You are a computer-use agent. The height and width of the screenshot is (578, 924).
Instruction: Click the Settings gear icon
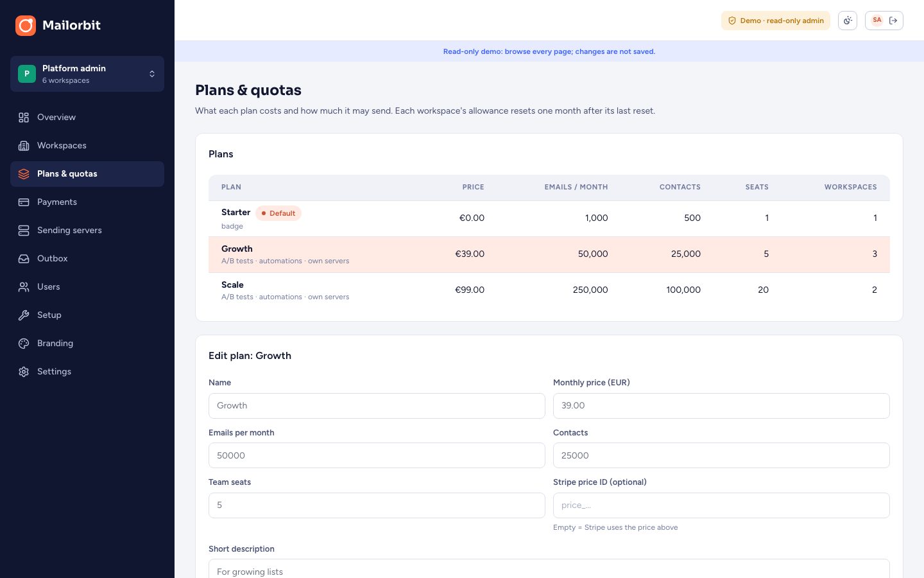[x=24, y=372]
